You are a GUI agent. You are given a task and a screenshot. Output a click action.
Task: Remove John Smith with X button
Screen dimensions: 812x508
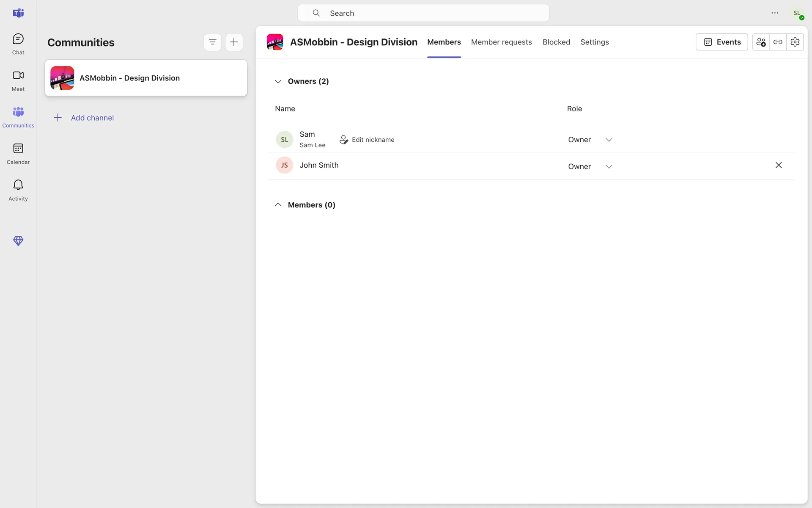[x=778, y=165]
